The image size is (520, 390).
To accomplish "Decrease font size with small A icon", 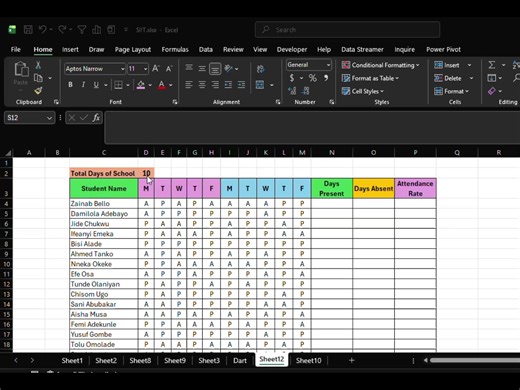I will point(169,69).
